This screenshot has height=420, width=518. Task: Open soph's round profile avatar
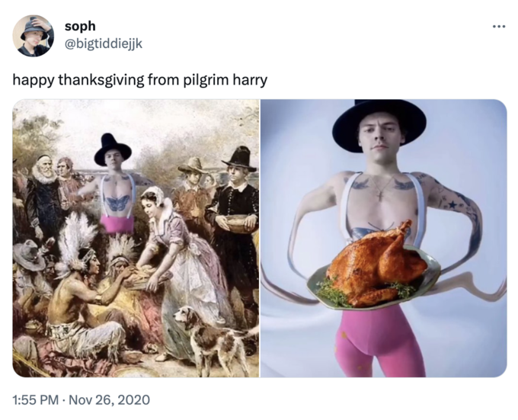click(33, 36)
